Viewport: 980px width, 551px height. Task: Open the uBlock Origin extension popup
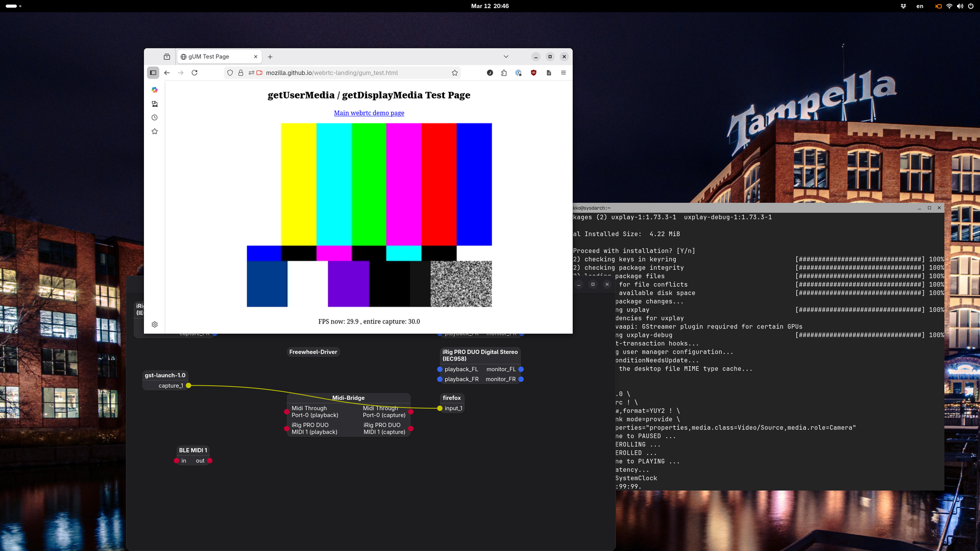pyautogui.click(x=533, y=73)
